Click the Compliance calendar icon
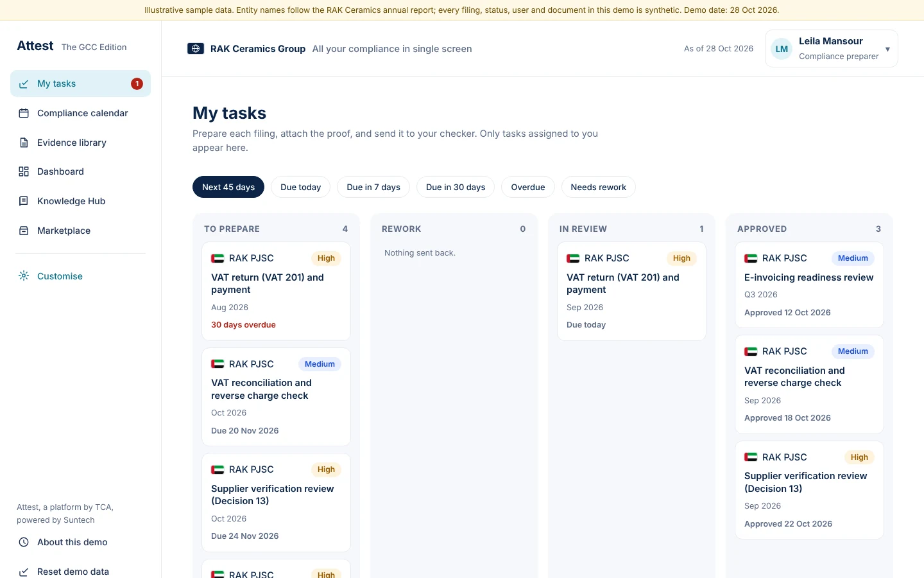924x578 pixels. tap(24, 113)
